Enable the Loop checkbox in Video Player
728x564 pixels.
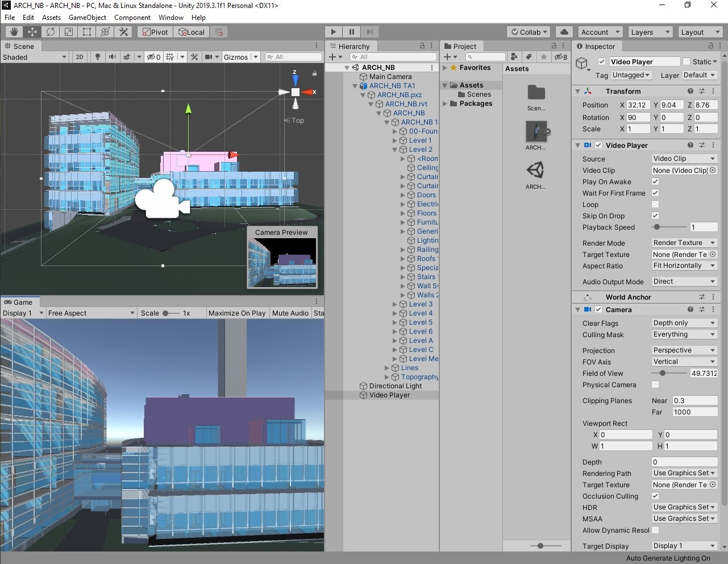point(655,205)
